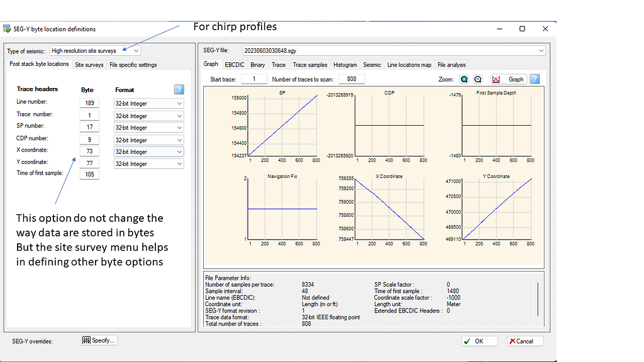
Task: Select the Histogram tab
Action: point(345,65)
